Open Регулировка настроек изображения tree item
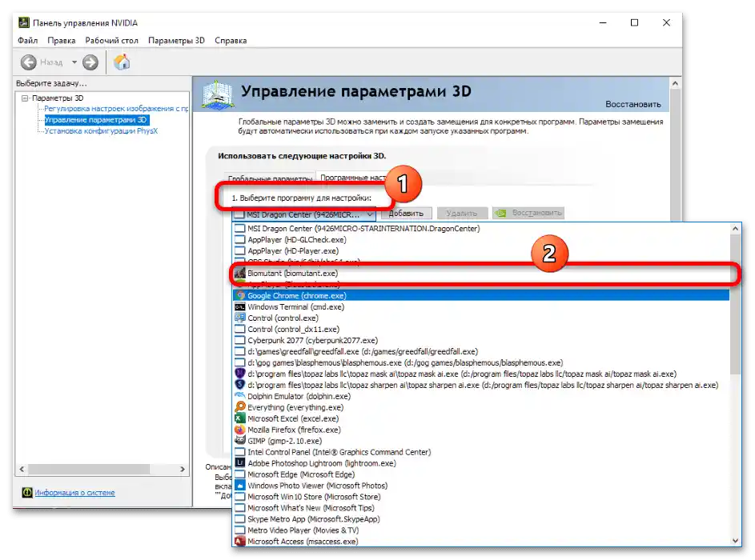755x560 pixels. coord(116,109)
